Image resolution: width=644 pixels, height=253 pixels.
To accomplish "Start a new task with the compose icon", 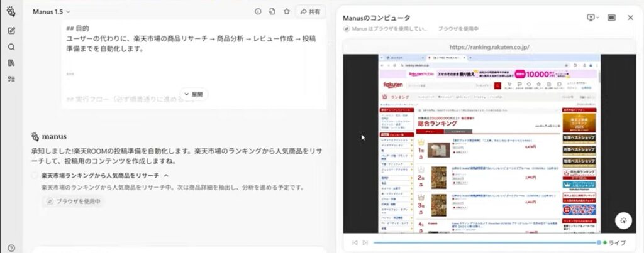I will pos(11,30).
